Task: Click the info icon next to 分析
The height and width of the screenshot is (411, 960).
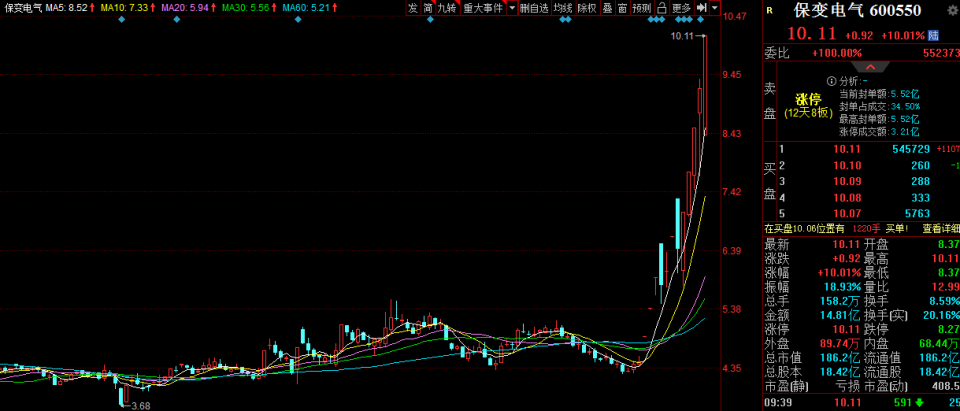Action: [x=830, y=80]
